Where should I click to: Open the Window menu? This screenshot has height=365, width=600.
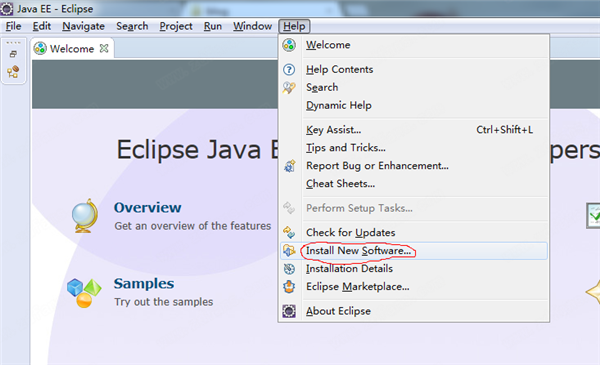(253, 26)
